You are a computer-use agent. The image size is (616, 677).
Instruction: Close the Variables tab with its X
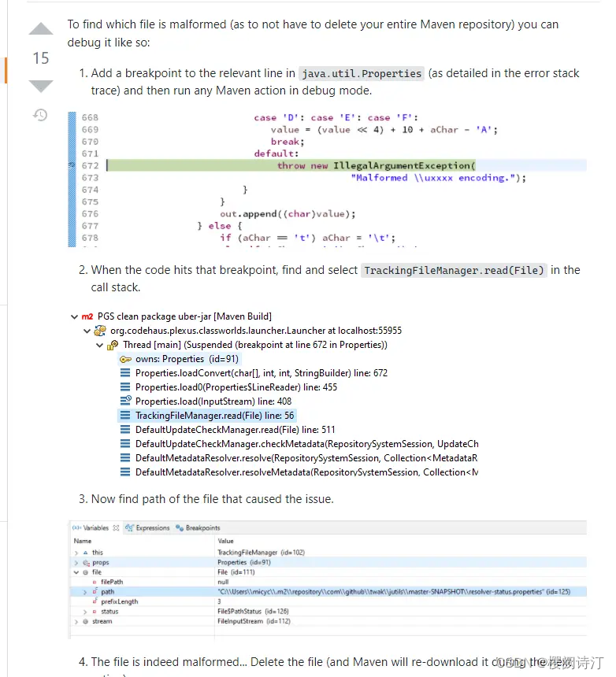tap(116, 528)
